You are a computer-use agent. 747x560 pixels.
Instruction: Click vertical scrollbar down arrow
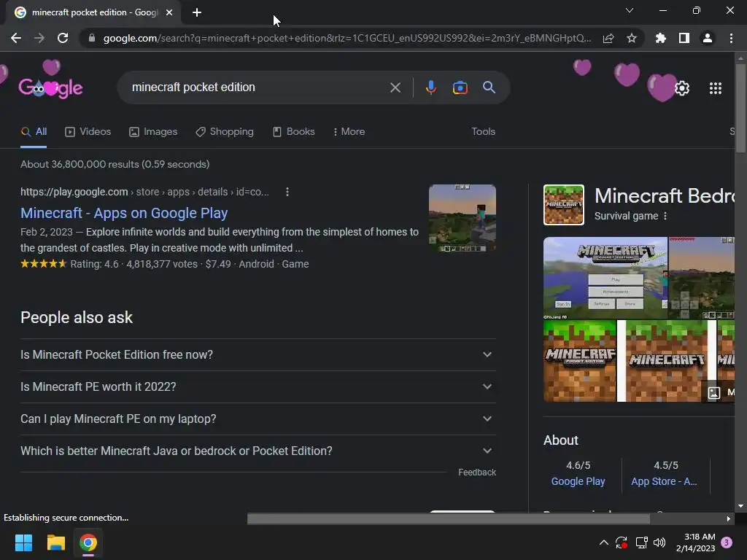pyautogui.click(x=740, y=506)
